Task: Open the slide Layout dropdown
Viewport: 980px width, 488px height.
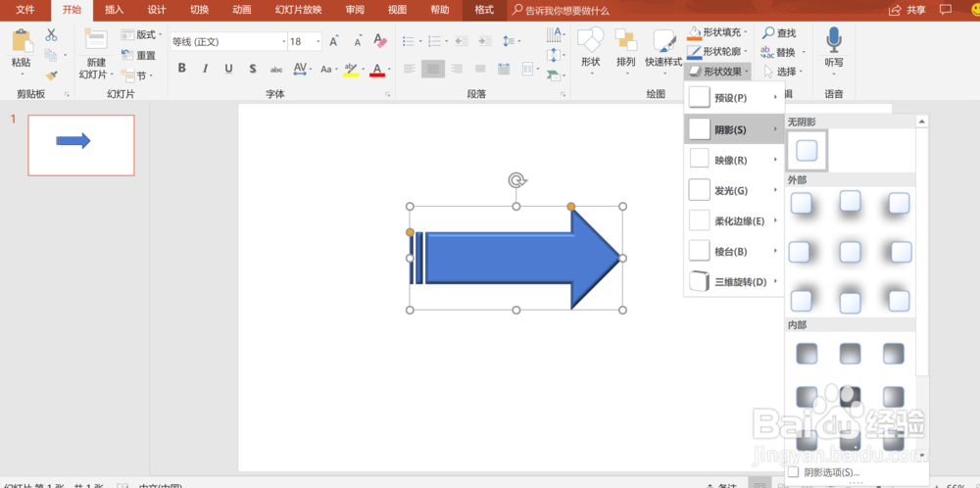Action: [141, 34]
